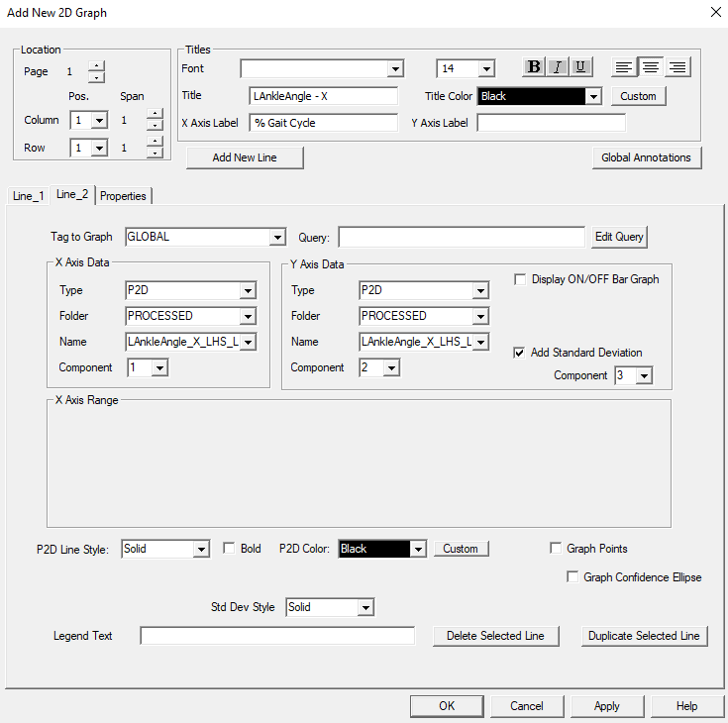Switch to the Line_1 tab
Screen dimensions: 728x723
pyautogui.click(x=28, y=196)
